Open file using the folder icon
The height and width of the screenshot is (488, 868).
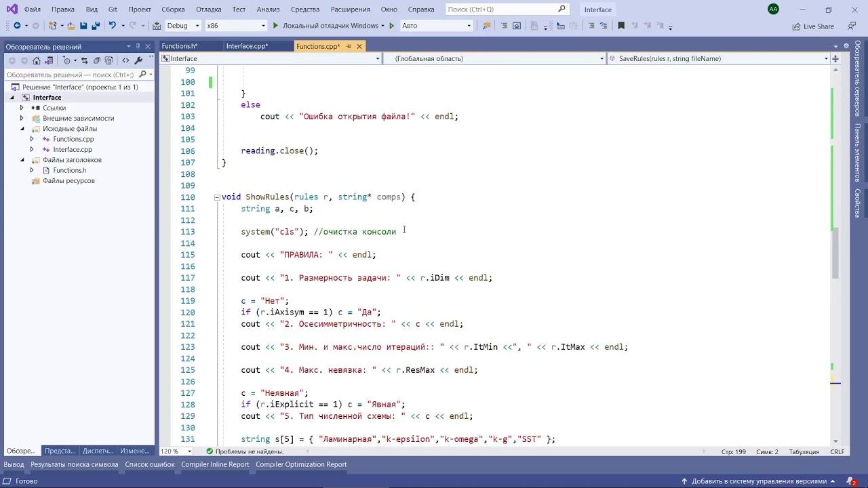(x=71, y=26)
